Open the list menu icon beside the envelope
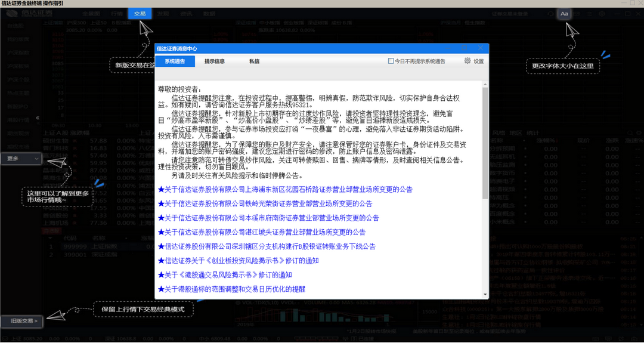Viewport: 644px width, 343px height. (x=589, y=14)
